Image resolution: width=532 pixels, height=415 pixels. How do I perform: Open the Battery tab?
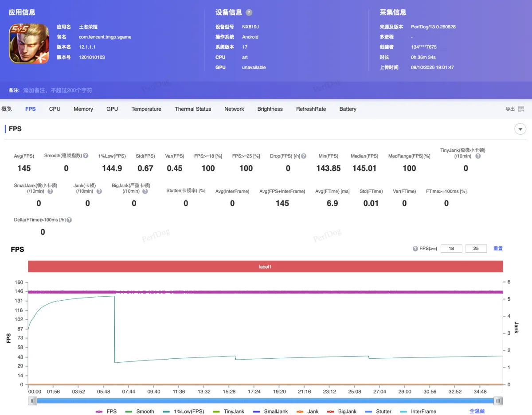click(348, 109)
